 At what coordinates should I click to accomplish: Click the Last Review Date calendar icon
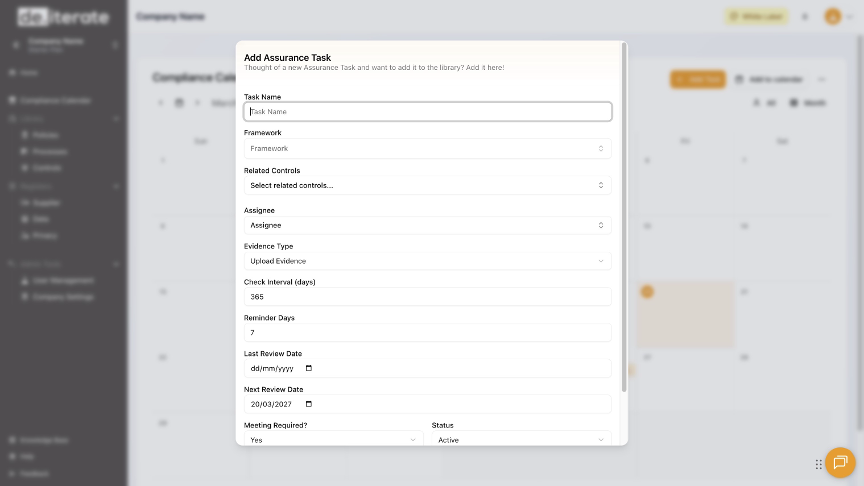pyautogui.click(x=308, y=368)
